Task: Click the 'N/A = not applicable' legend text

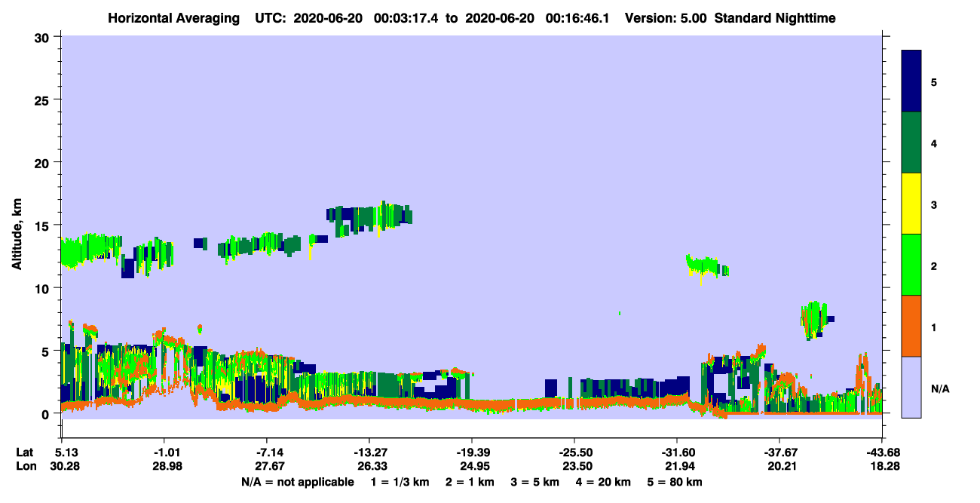Action: tap(298, 482)
